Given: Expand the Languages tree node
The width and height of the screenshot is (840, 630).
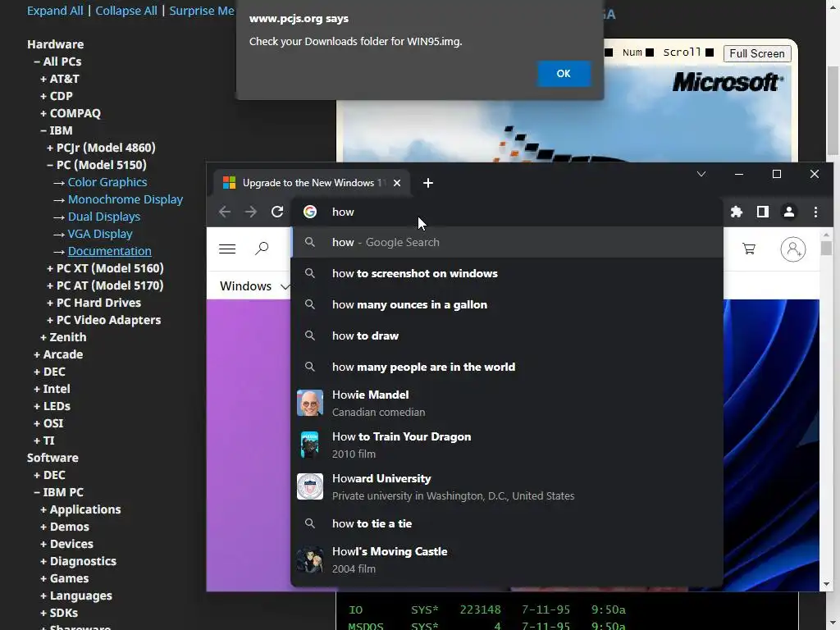Looking at the screenshot, I should click(76, 596).
